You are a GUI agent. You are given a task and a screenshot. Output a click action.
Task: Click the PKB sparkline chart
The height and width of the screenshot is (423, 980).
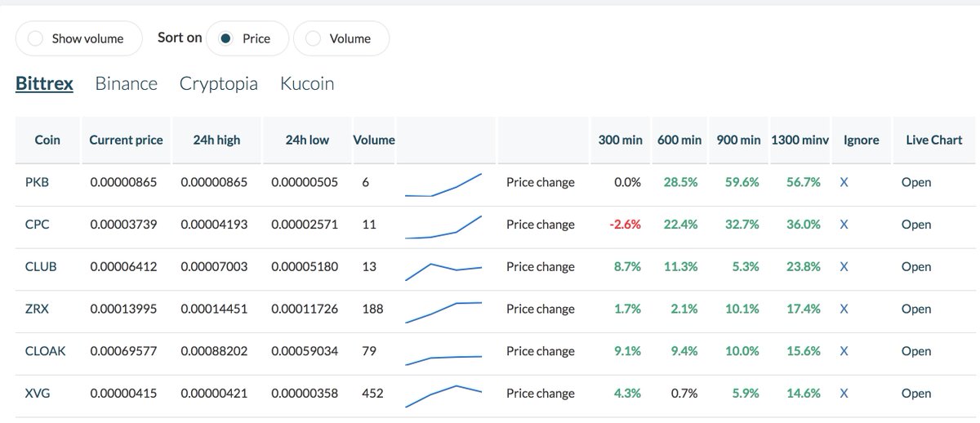pyautogui.click(x=443, y=185)
